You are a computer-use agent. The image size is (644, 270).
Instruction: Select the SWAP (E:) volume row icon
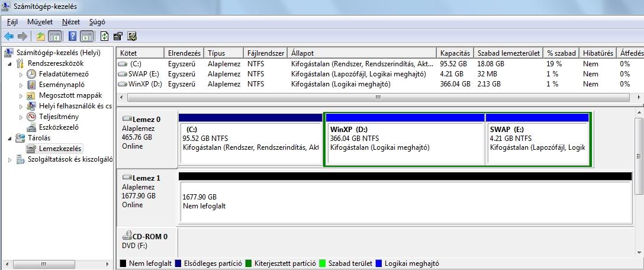pyautogui.click(x=123, y=74)
